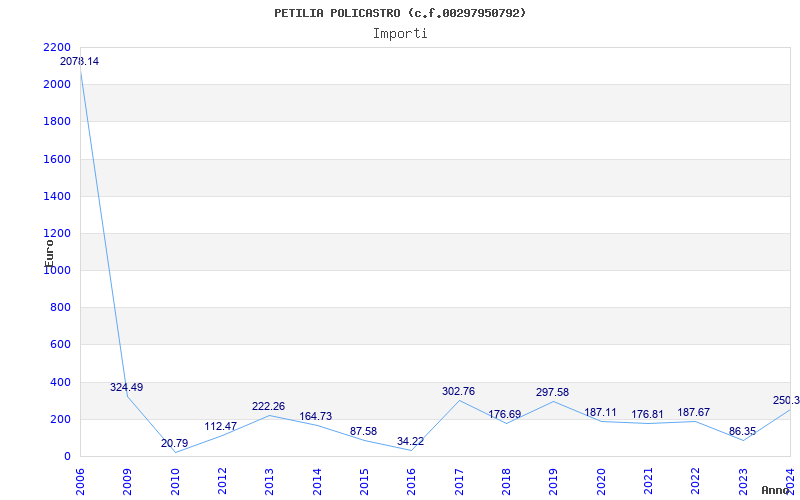Click the x-axis year 2013
Viewport: 800px width, 500px height.
point(269,481)
